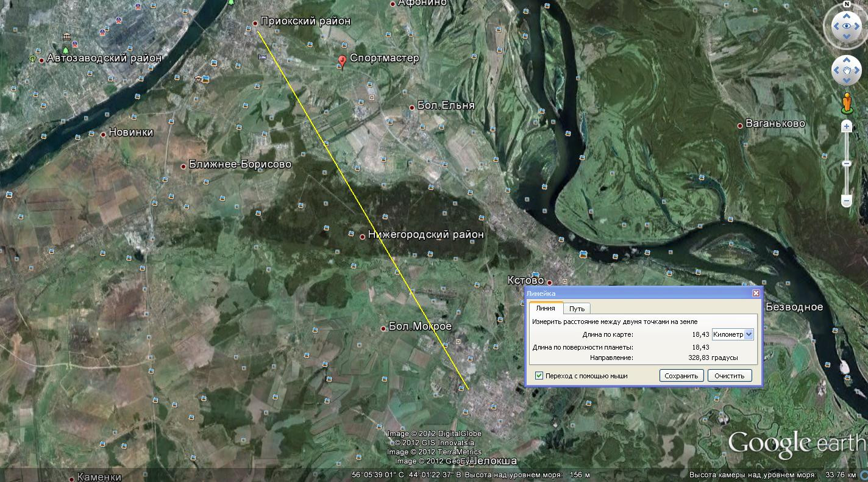Select the Автозаводский район placemark
This screenshot has width=868, height=482.
[x=41, y=60]
